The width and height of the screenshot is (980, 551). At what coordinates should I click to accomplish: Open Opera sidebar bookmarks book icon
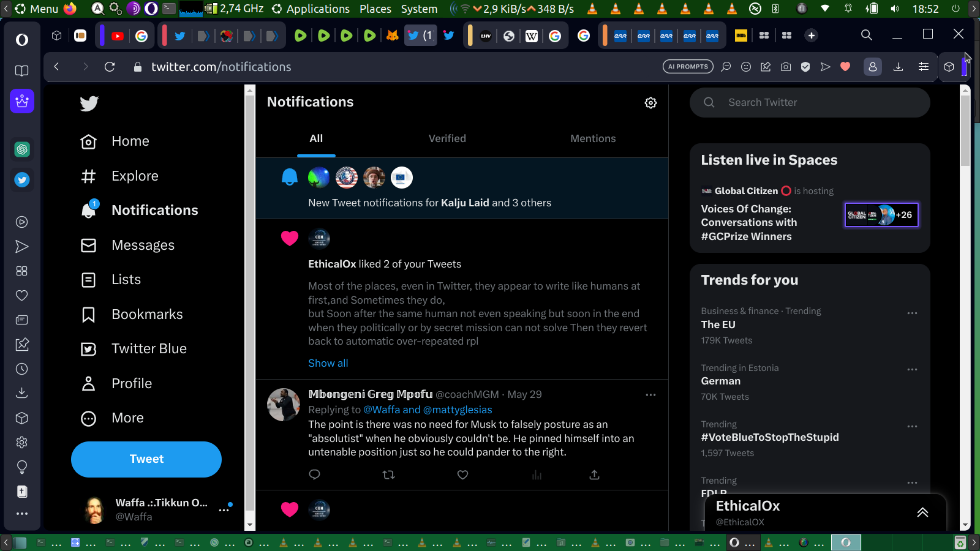click(x=22, y=70)
